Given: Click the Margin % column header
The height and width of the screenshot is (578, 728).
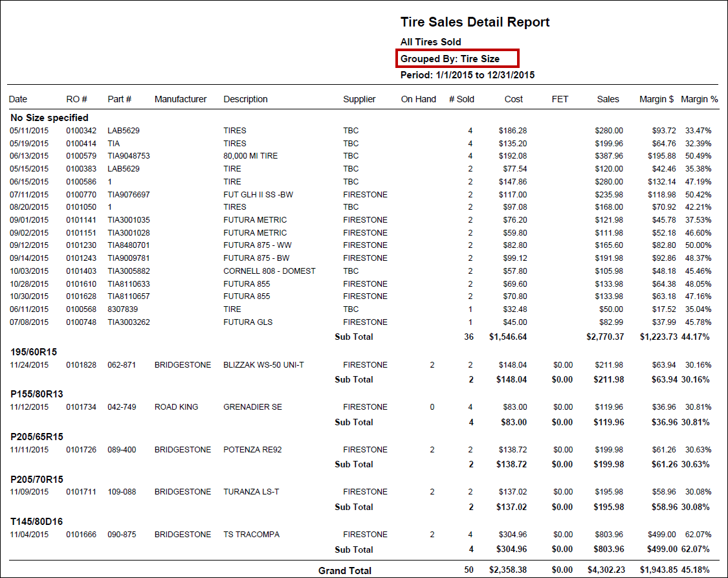Looking at the screenshot, I should pyautogui.click(x=699, y=99).
